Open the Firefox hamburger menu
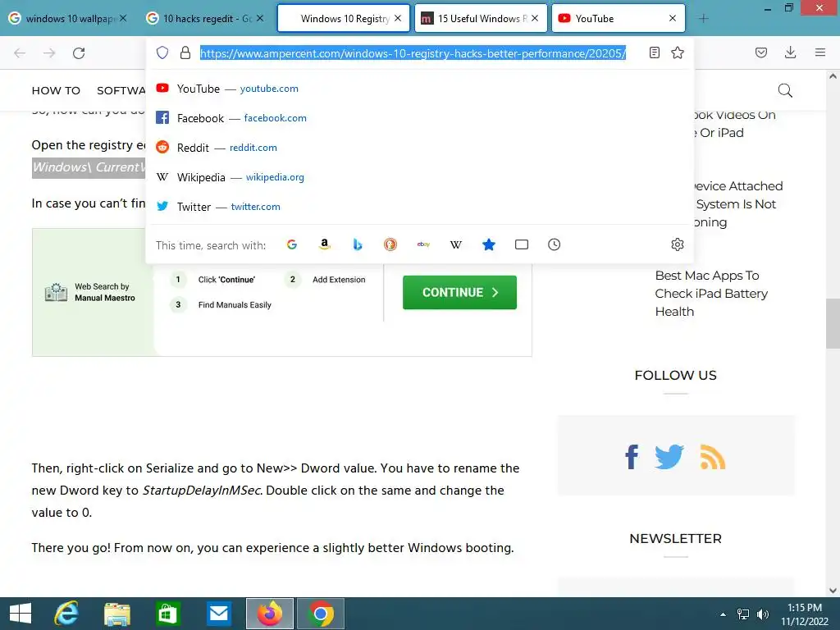The height and width of the screenshot is (630, 840). [x=820, y=52]
